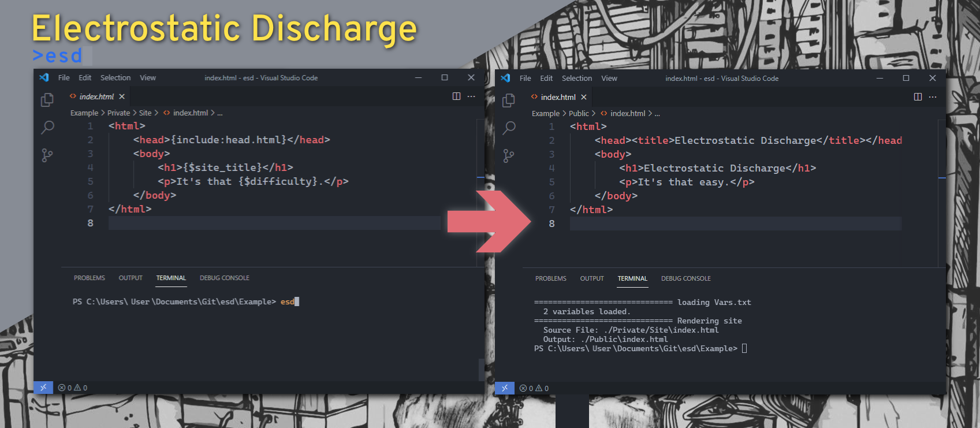The width and height of the screenshot is (980, 428).
Task: Close index.html tab in right window
Action: click(584, 97)
